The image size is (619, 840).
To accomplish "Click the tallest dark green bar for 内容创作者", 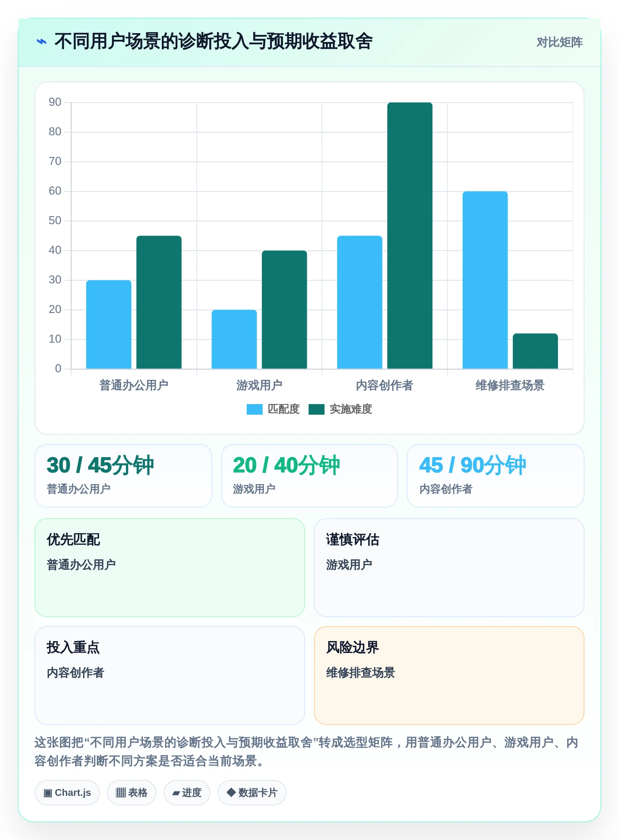I will pyautogui.click(x=410, y=236).
